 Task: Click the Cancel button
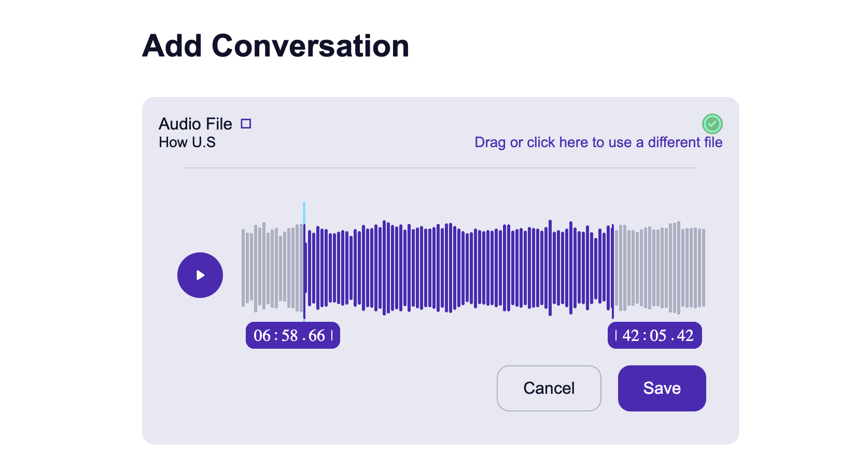tap(549, 388)
